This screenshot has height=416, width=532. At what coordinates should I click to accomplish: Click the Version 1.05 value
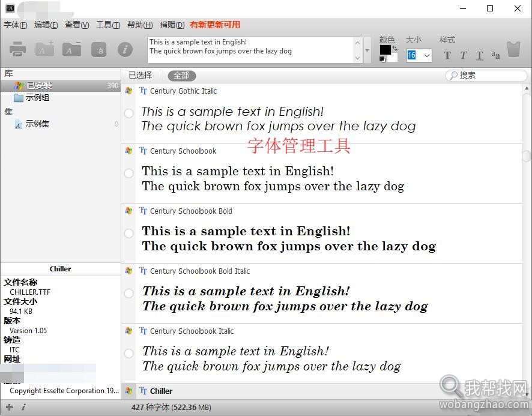coord(28,331)
